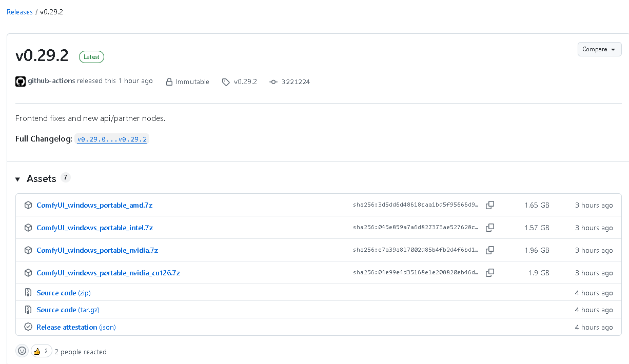The width and height of the screenshot is (629, 364).
Task: Click '2 people reacted' text
Action: (x=81, y=352)
